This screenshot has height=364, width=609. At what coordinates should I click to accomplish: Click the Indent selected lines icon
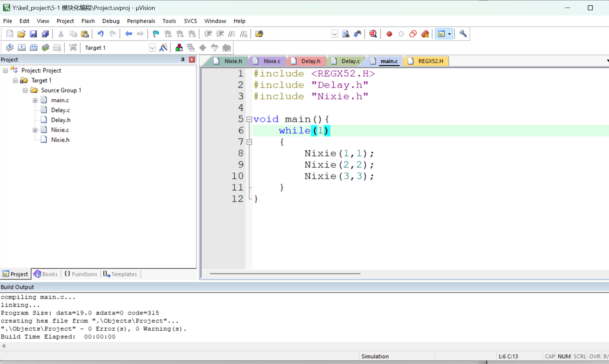click(x=208, y=34)
